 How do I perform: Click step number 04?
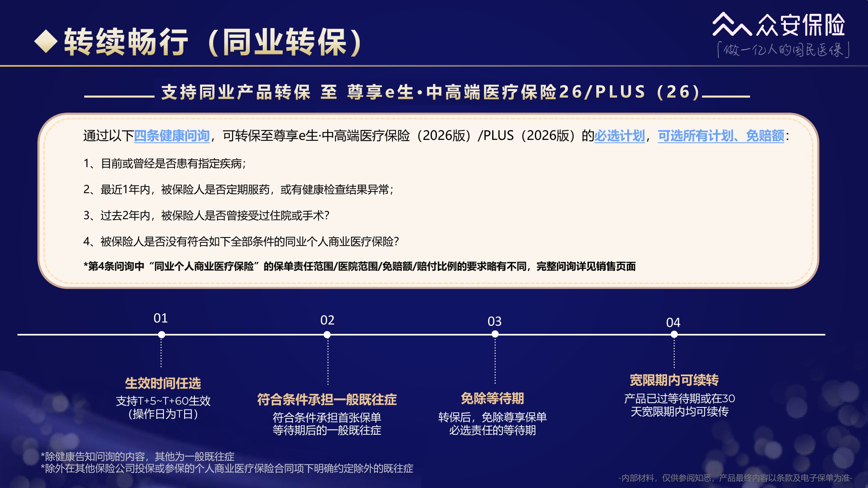pos(673,322)
